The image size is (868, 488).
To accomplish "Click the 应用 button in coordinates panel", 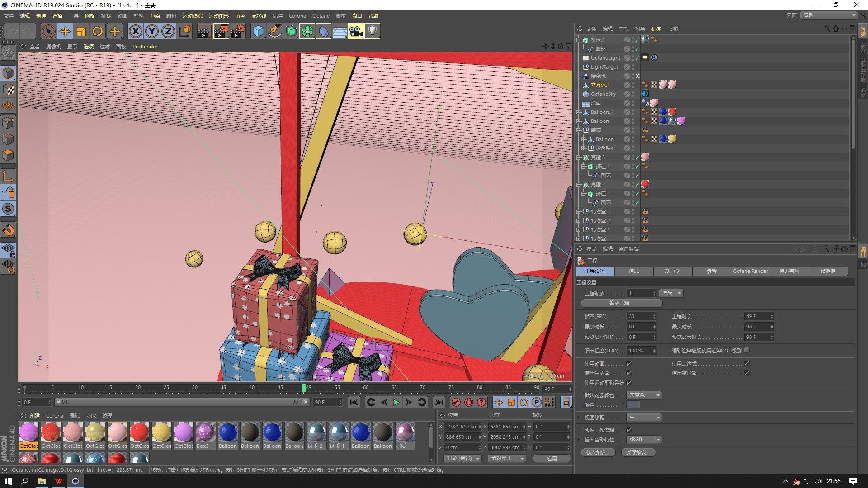I will (x=552, y=458).
